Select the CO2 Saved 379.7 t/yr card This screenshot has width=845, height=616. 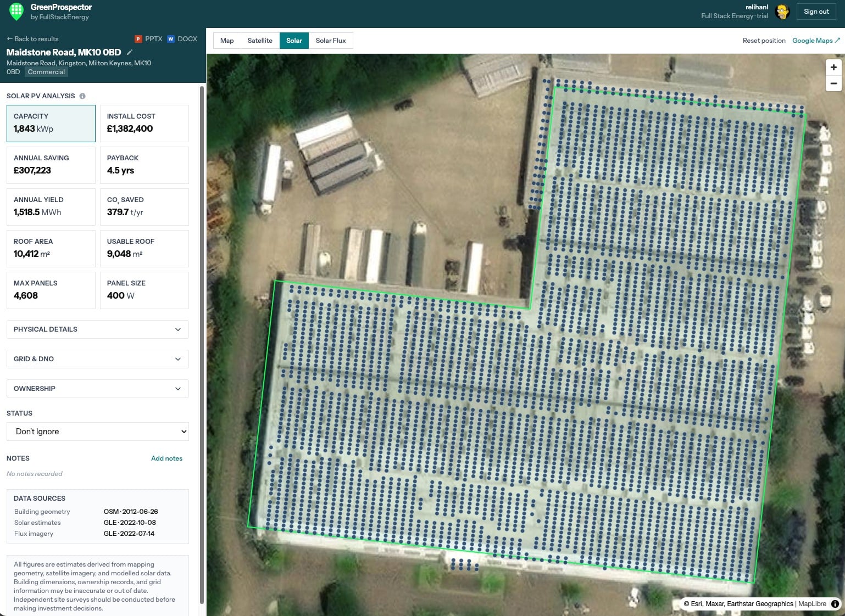144,207
